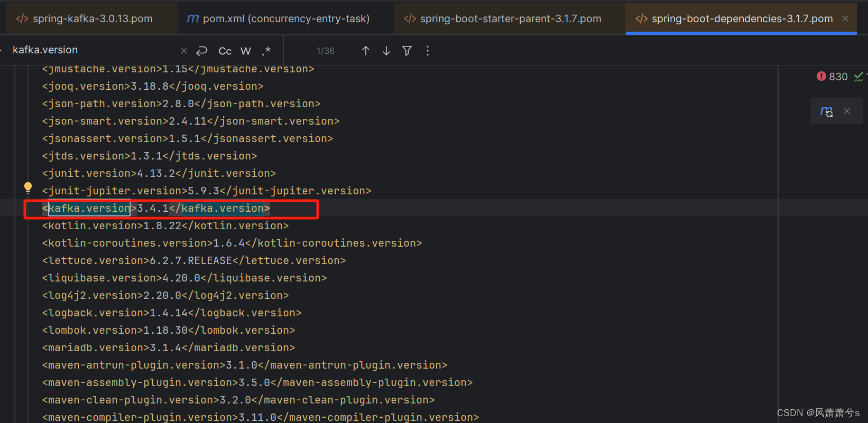Click the green checkmark inspection icon
Image resolution: width=868 pixels, height=423 pixels.
coord(859,77)
